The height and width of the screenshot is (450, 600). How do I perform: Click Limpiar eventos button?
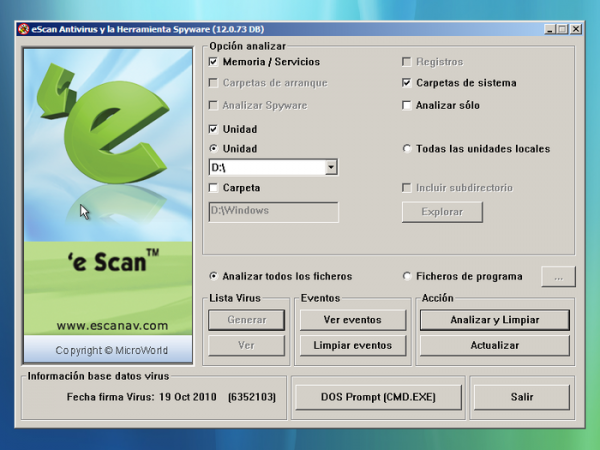tap(352, 346)
